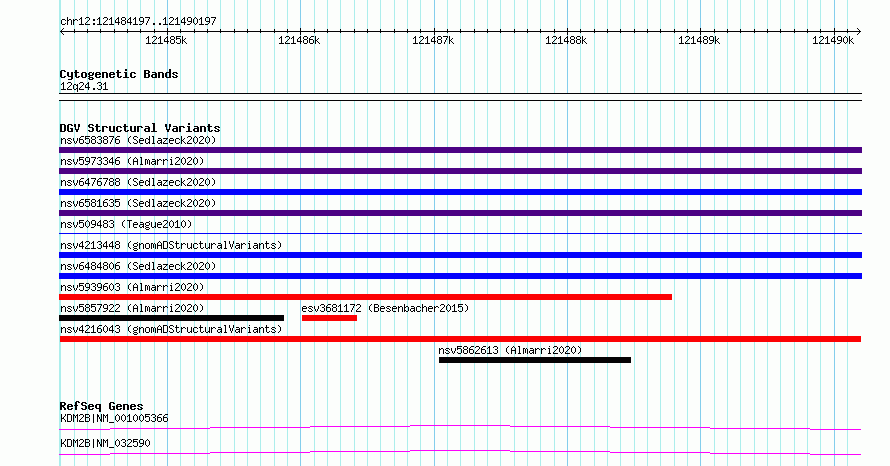Screen dimensions: 890x466
Task: Select the short esv3681172 red bar
Action: point(329,318)
